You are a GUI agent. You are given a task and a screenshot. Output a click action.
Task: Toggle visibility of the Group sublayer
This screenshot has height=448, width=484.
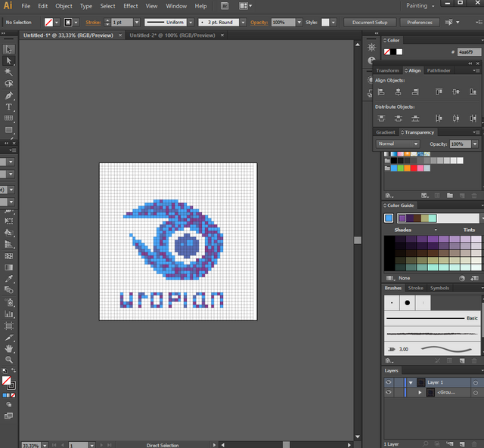(x=389, y=393)
